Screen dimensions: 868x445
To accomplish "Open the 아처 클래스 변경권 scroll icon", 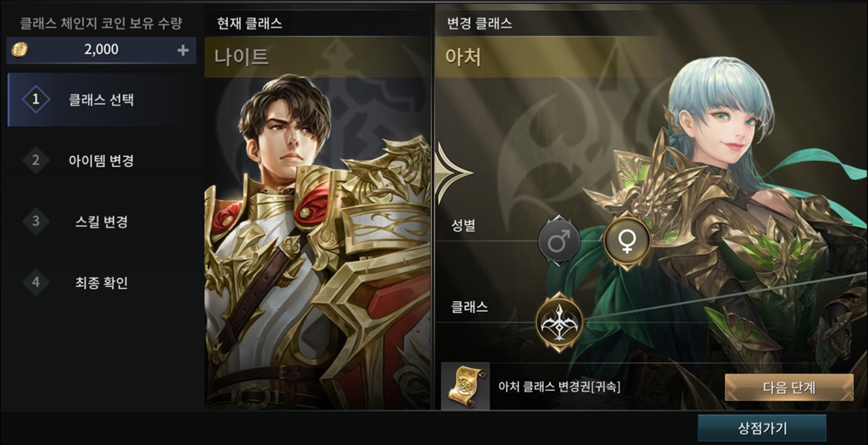I will 465,386.
